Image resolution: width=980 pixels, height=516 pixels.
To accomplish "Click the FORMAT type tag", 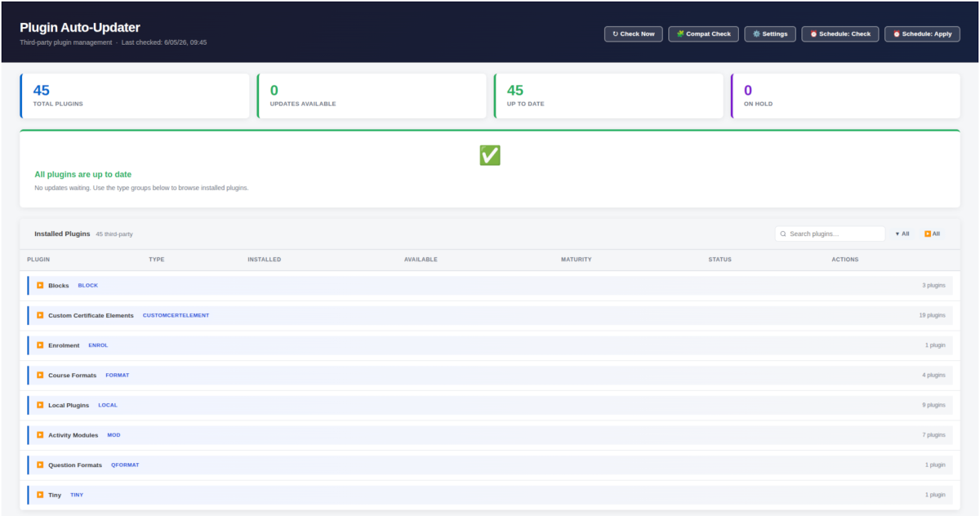I will [118, 375].
